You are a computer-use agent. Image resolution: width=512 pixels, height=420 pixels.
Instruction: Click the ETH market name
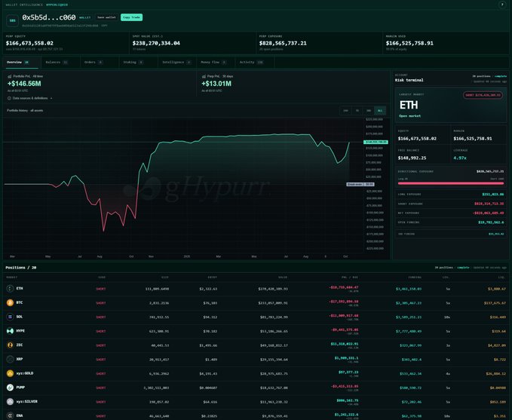tap(20, 288)
